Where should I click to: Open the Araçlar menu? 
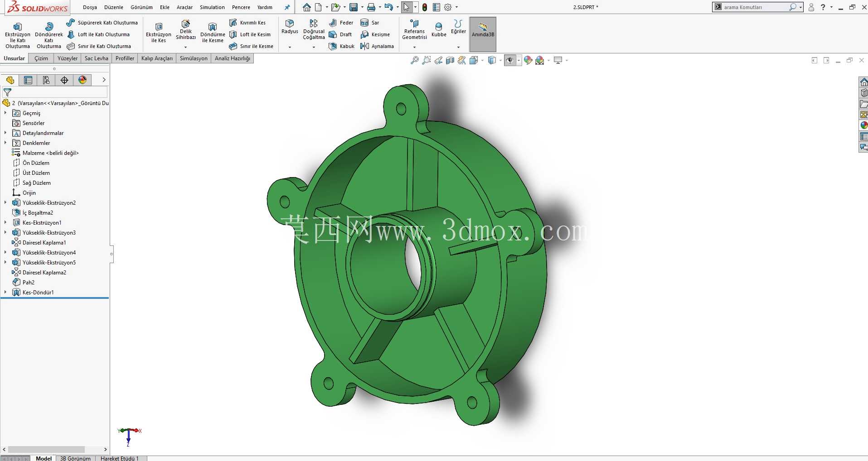pyautogui.click(x=184, y=7)
